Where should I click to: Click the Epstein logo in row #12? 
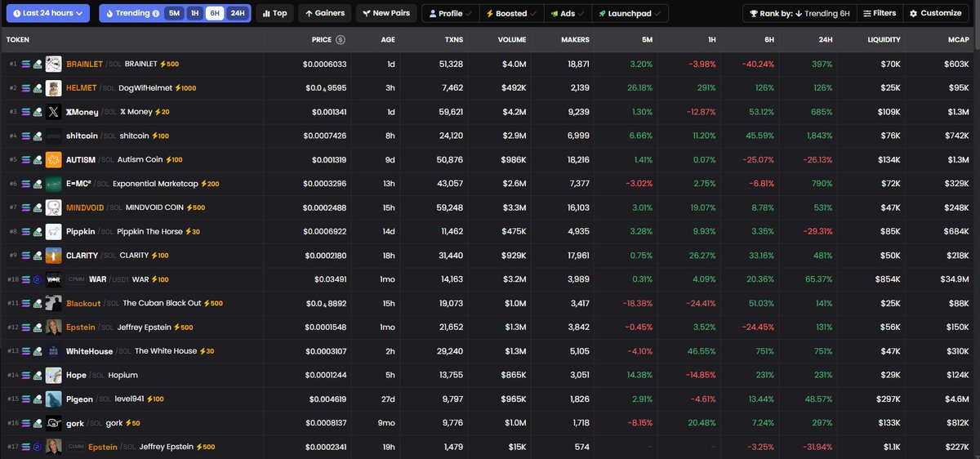54,328
